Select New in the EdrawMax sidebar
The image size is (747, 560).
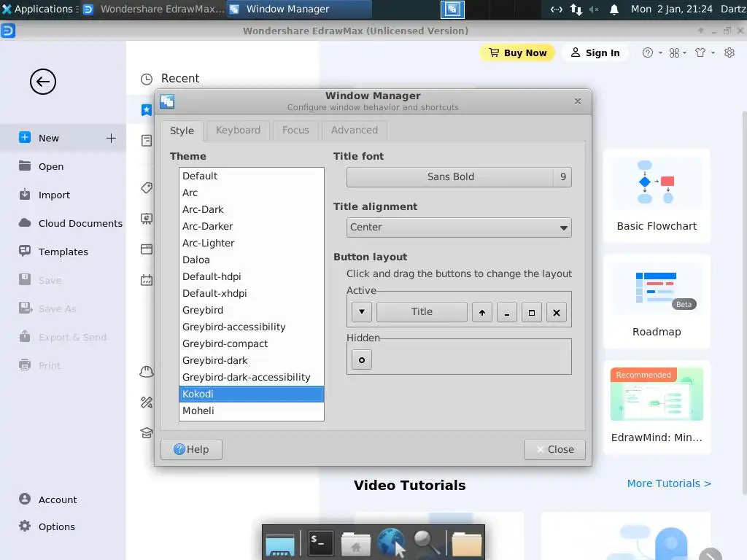click(63, 138)
